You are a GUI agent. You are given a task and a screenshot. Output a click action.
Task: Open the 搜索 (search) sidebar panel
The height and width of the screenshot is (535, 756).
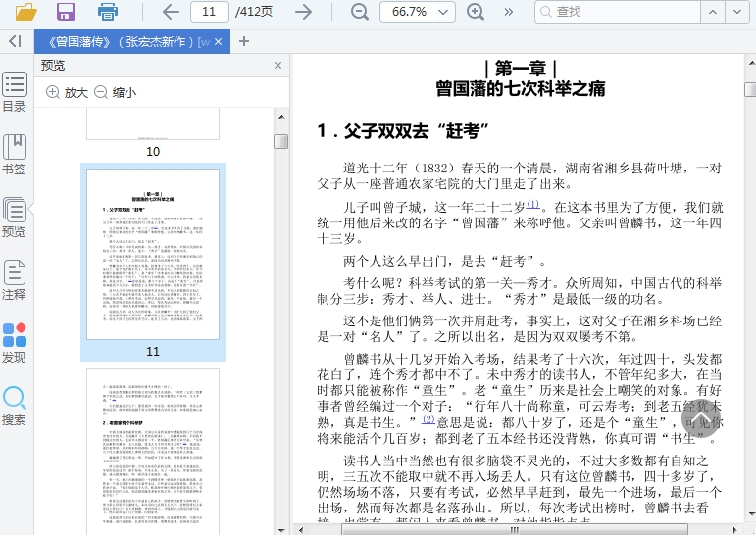click(x=14, y=406)
